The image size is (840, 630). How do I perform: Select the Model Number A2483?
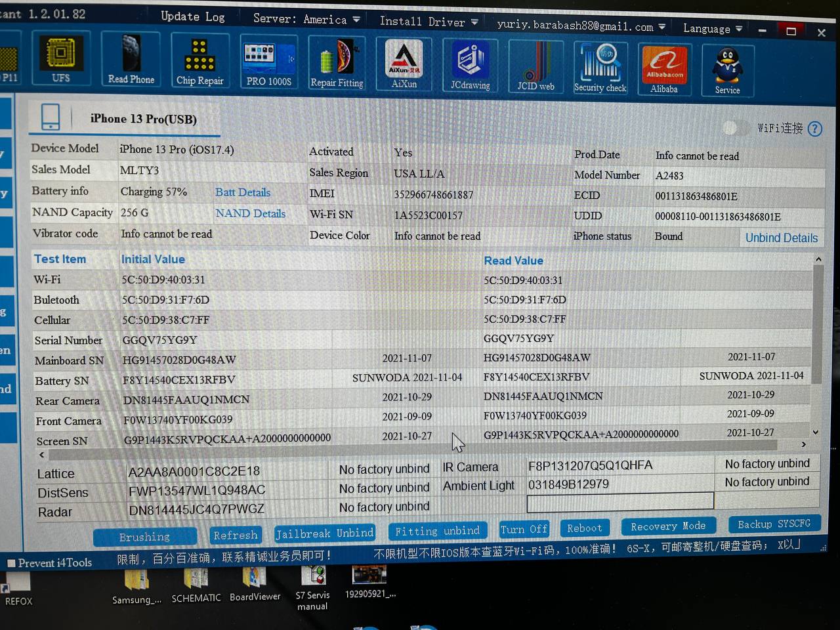669,176
